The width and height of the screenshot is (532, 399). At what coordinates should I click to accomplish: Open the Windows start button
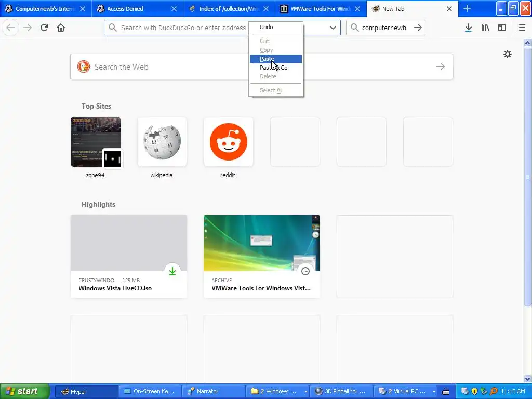[25, 391]
